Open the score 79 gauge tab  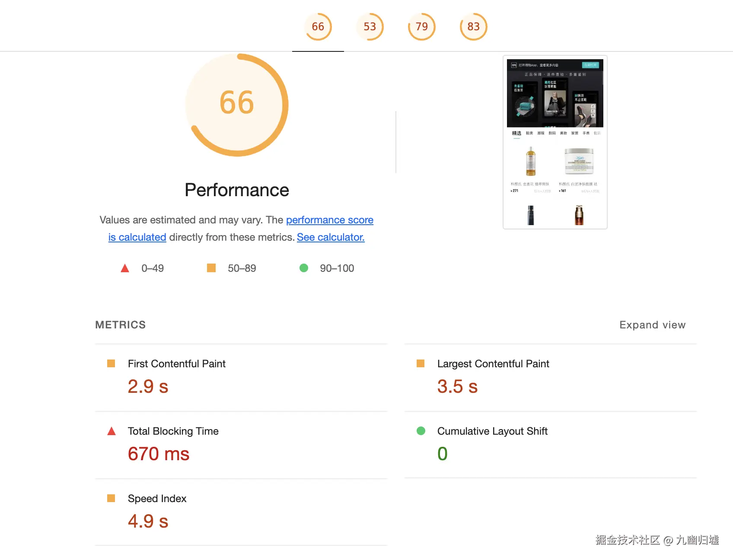tap(422, 27)
